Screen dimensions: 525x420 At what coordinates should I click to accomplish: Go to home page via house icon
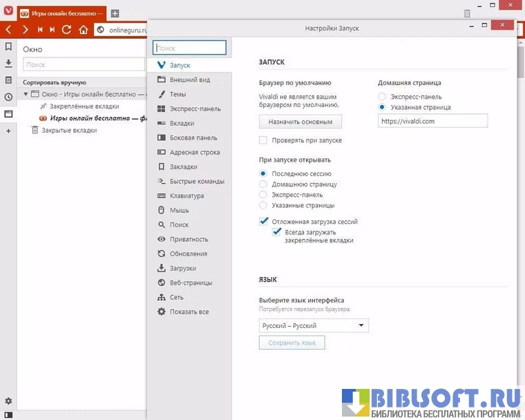tap(84, 30)
